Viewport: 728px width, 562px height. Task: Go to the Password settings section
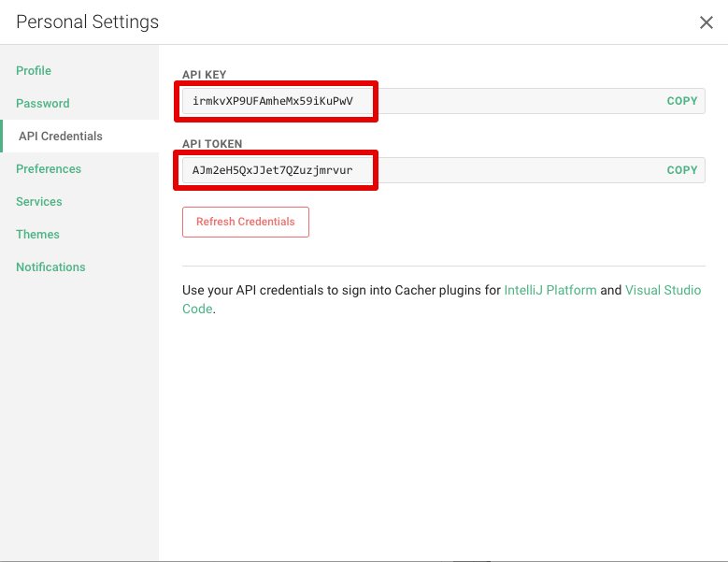point(43,104)
